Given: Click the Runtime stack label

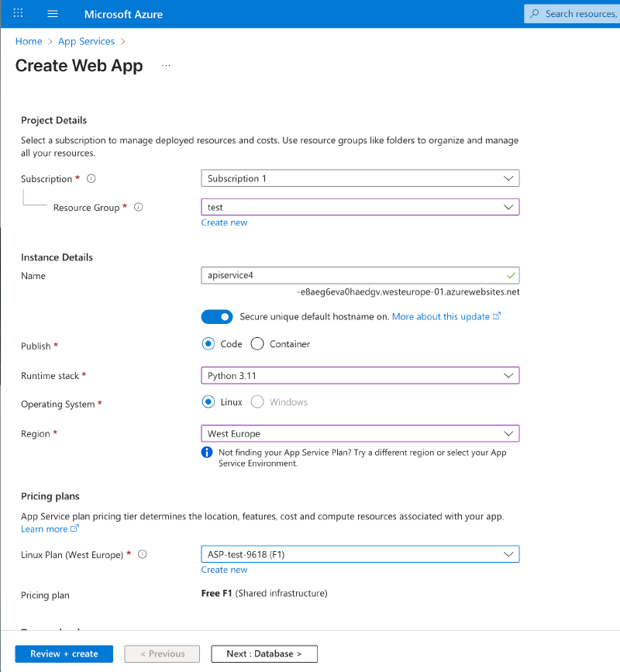Looking at the screenshot, I should (50, 376).
